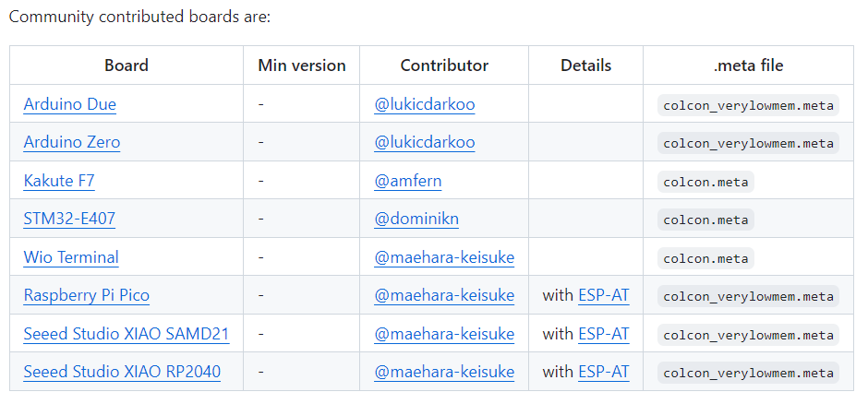Click the Contributor column header

(444, 65)
